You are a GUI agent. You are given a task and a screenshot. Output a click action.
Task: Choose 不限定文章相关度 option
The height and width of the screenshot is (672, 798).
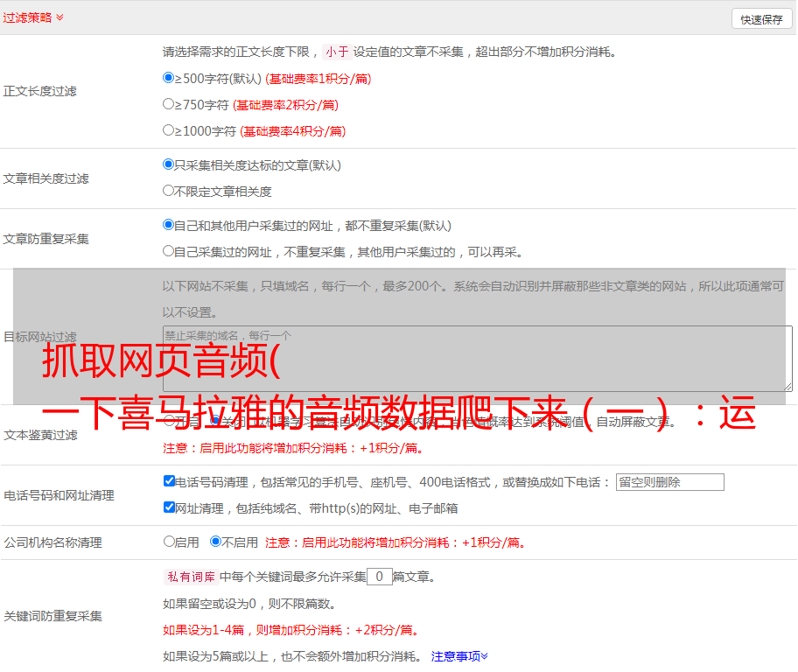pyautogui.click(x=168, y=191)
